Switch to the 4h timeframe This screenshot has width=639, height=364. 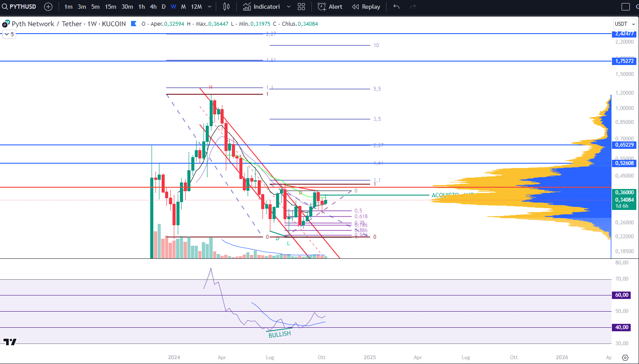pos(153,7)
